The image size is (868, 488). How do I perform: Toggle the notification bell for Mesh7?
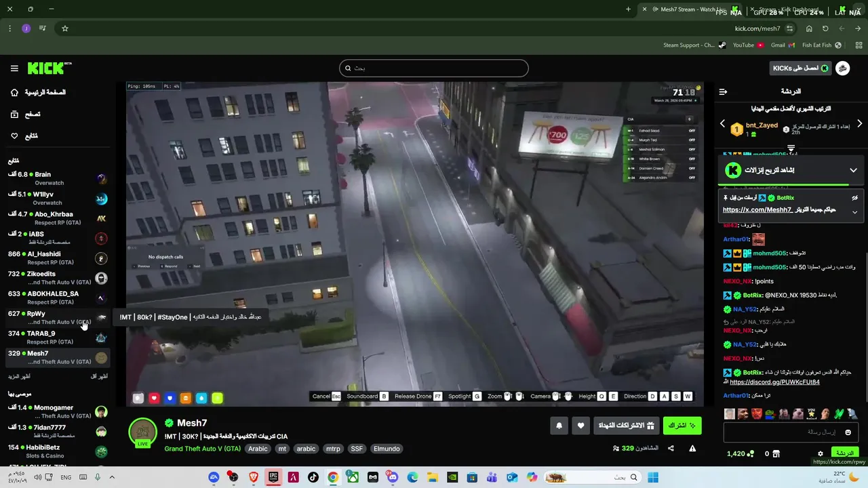[x=559, y=426]
